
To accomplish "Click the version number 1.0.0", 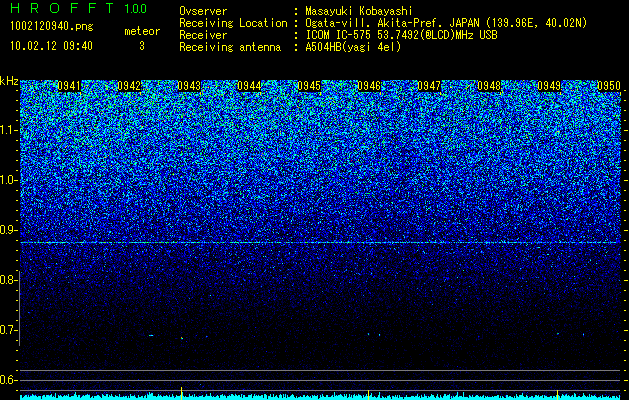I will click(136, 8).
